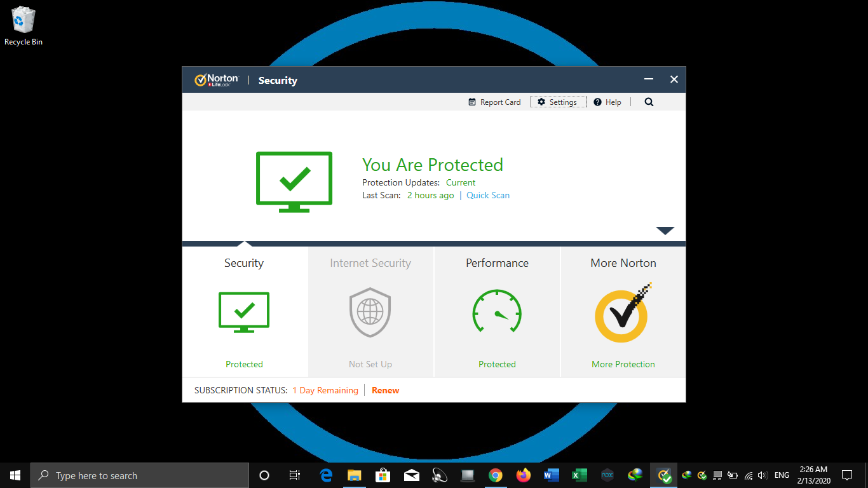Open the Mail app from the taskbar
This screenshot has width=868, height=488.
[x=412, y=475]
